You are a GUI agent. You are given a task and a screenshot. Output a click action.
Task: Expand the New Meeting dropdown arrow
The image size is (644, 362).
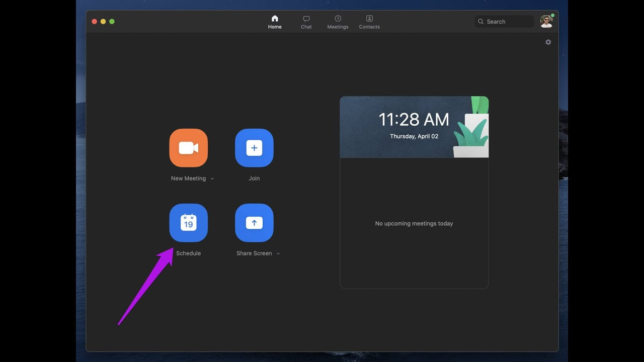tap(212, 178)
